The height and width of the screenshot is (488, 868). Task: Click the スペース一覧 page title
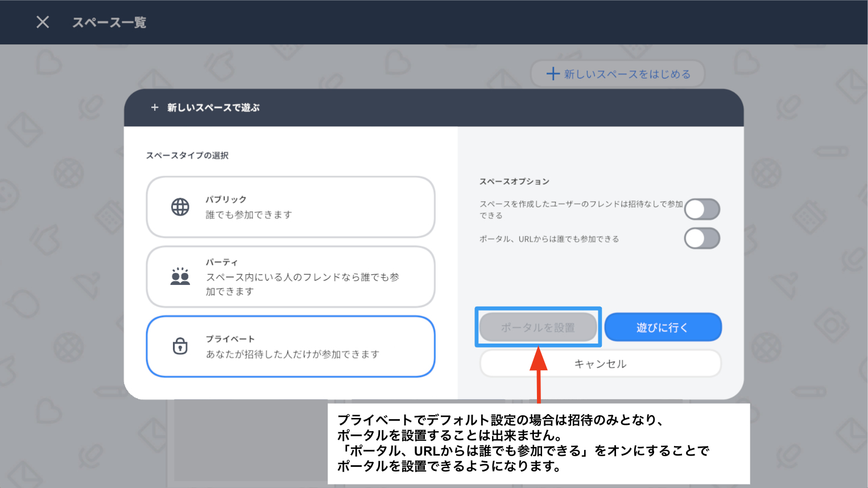coord(109,23)
